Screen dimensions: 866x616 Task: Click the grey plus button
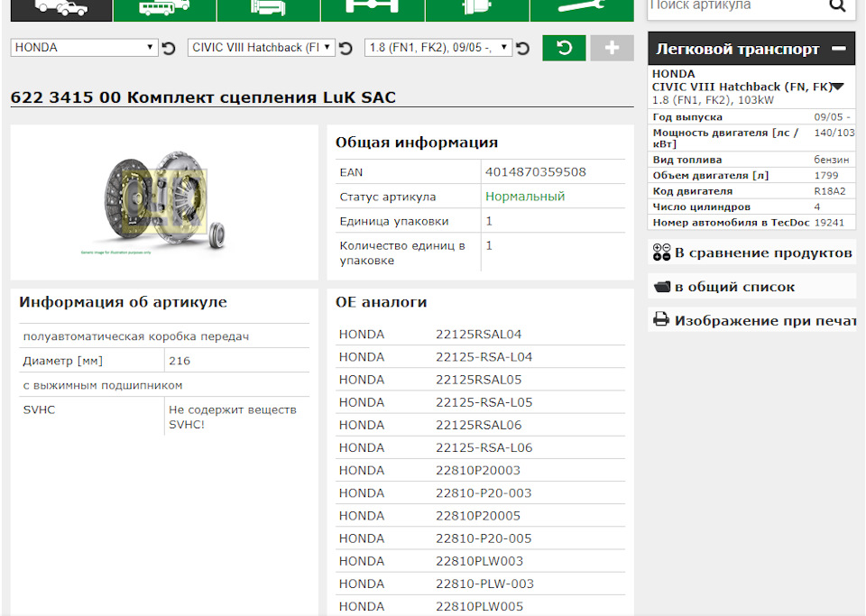612,48
